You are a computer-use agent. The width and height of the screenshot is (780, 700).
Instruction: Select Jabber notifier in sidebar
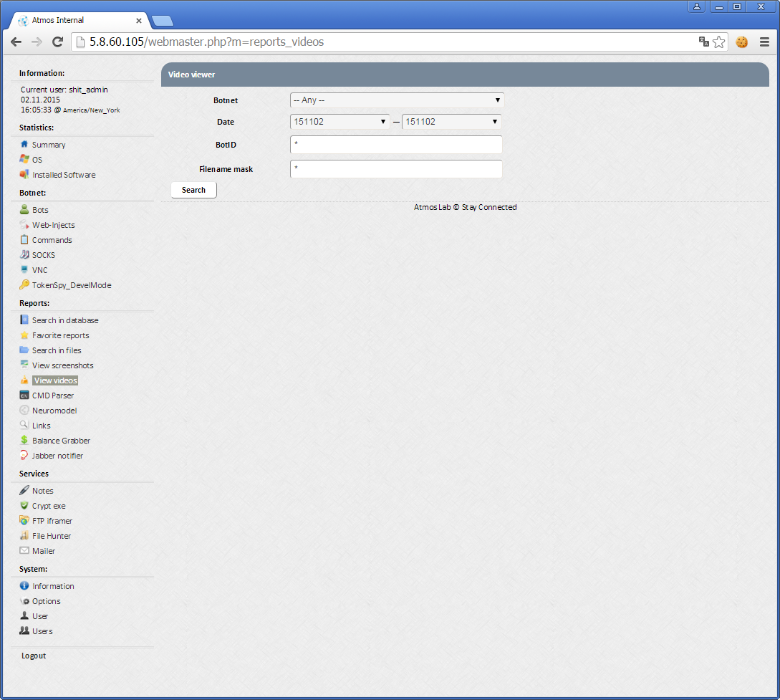pyautogui.click(x=58, y=456)
